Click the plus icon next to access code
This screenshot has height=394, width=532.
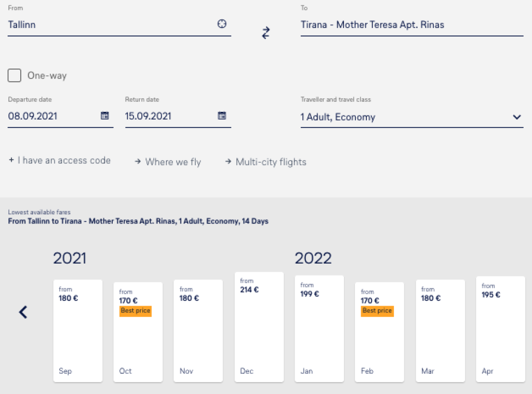pyautogui.click(x=11, y=161)
